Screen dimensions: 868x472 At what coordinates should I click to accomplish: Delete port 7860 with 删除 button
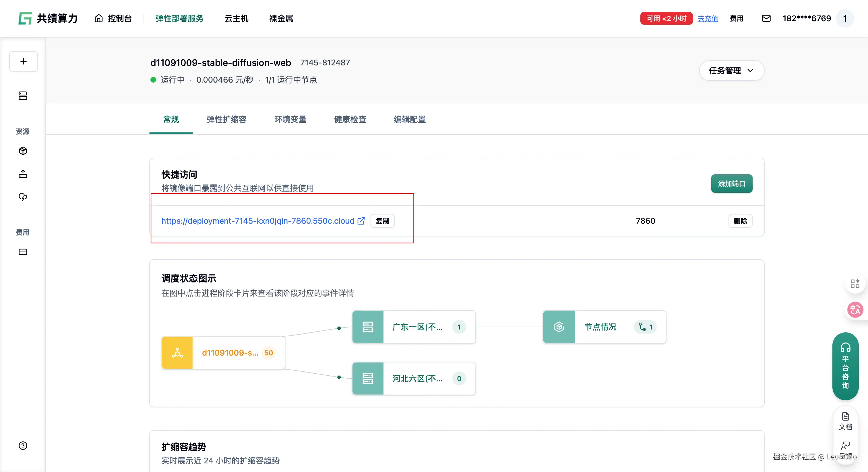click(740, 221)
